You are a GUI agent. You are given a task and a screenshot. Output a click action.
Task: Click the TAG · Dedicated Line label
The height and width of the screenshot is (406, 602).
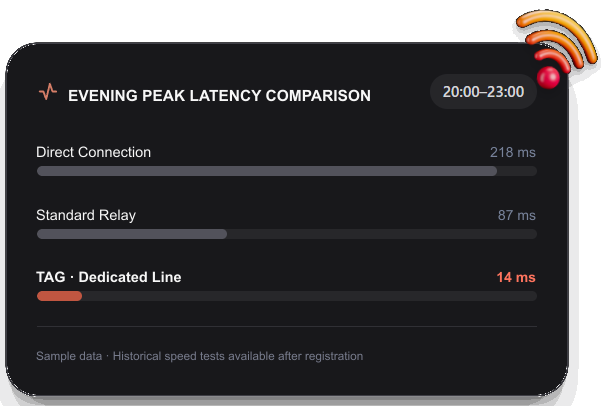point(109,277)
